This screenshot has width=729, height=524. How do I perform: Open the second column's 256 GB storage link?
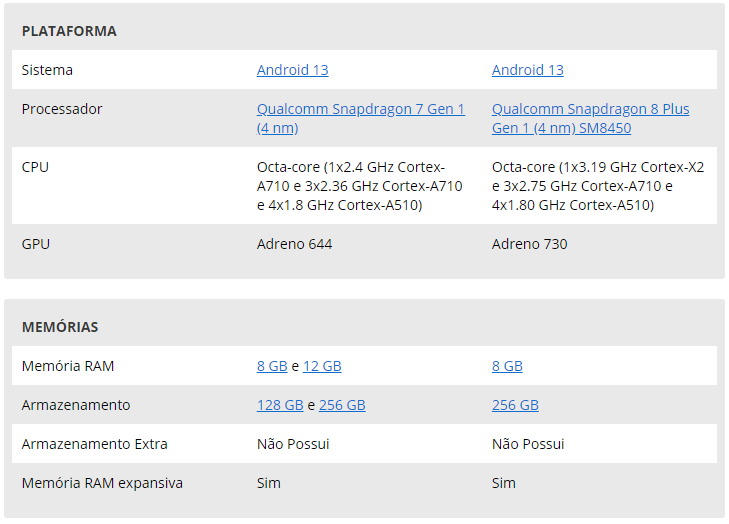click(x=515, y=405)
